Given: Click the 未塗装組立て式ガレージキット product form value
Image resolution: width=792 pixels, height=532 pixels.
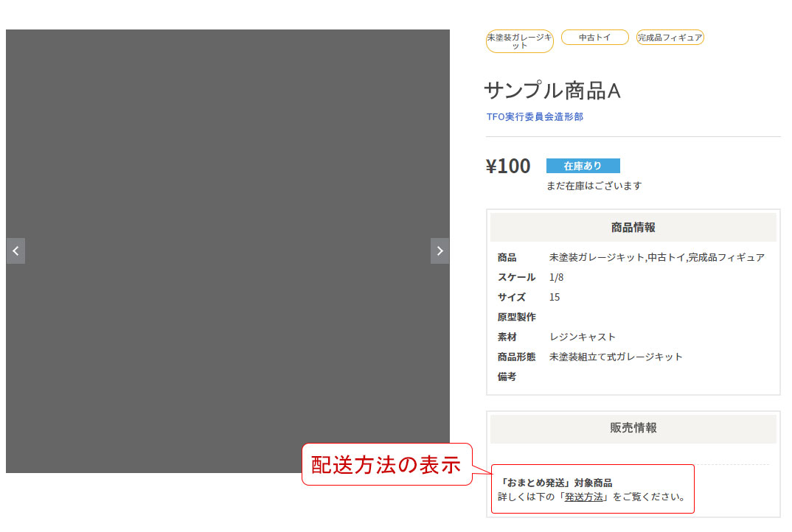Looking at the screenshot, I should point(616,357).
